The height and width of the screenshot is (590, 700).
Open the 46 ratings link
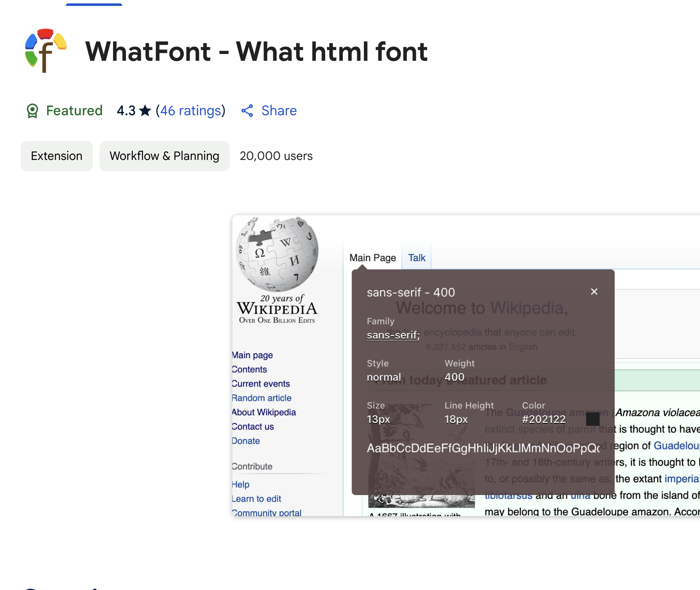click(191, 111)
